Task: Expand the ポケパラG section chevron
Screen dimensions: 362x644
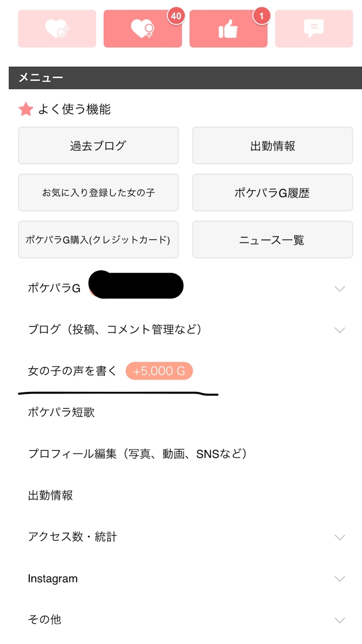Action: pyautogui.click(x=340, y=289)
